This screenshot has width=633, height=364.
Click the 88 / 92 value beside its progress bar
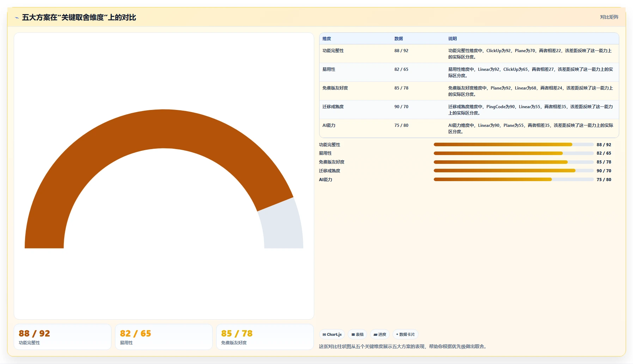(604, 145)
